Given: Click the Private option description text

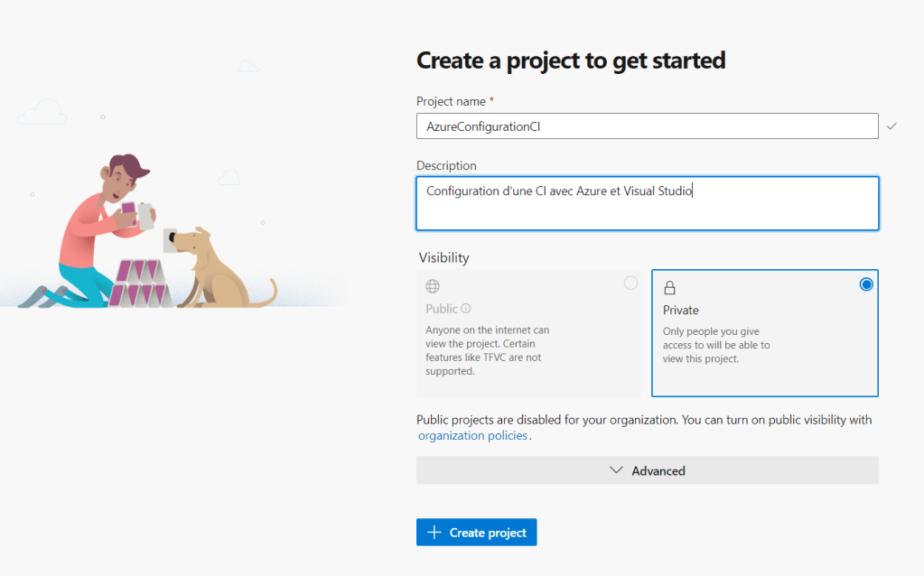Looking at the screenshot, I should tap(716, 345).
